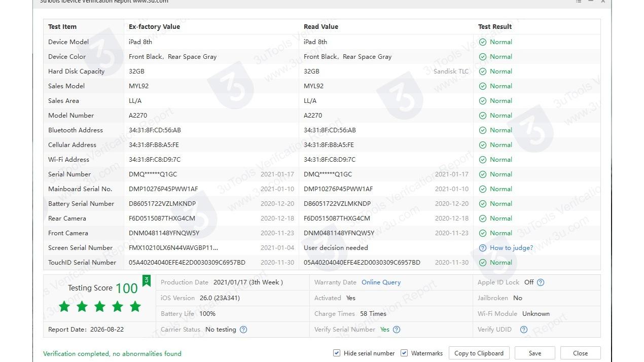This screenshot has height=362, width=644.
Task: Open help icon next to Carrier Status
Action: point(243,330)
